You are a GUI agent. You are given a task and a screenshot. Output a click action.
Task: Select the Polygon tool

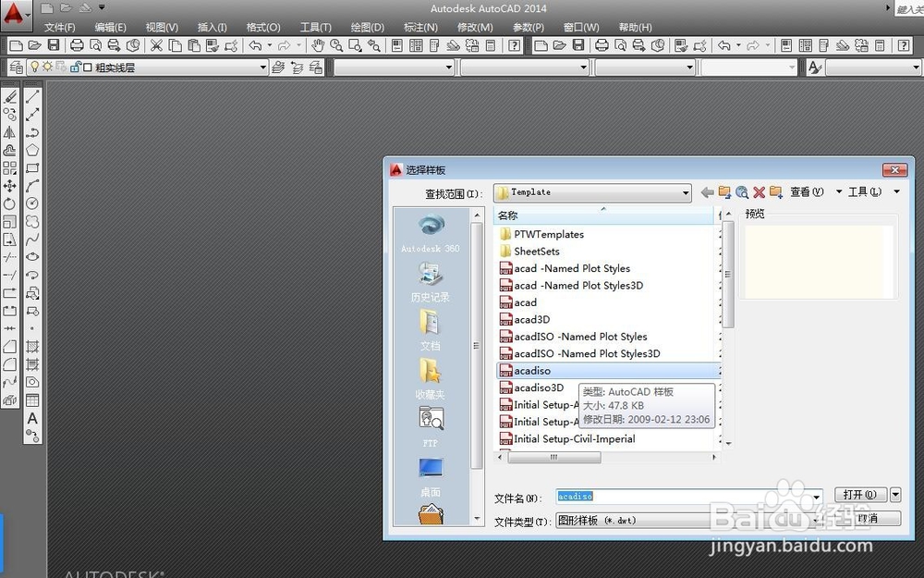(32, 150)
